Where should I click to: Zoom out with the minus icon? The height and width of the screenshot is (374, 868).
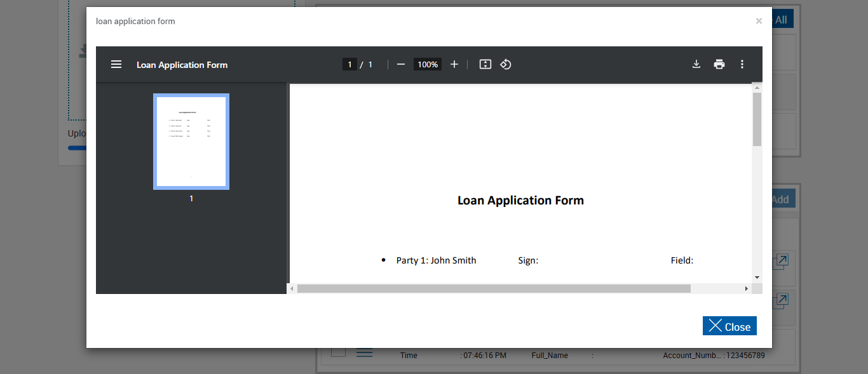[401, 64]
